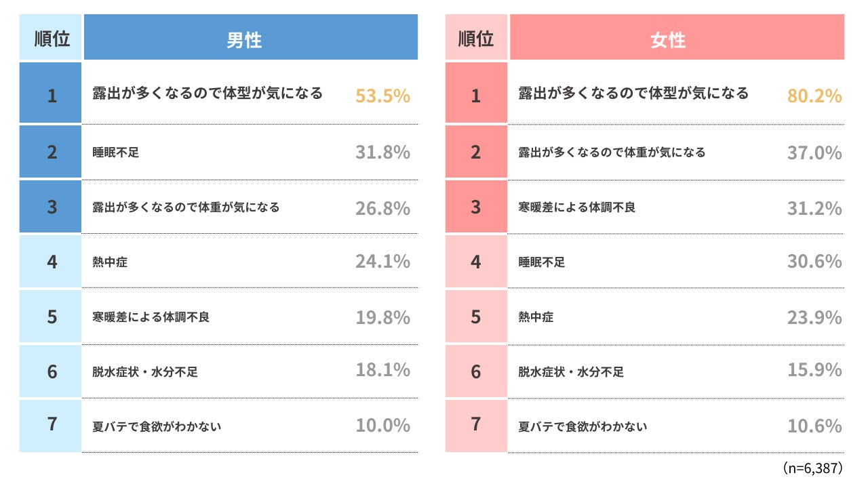Click the 女性 column header
Screen dimensions: 868x488
[676, 39]
